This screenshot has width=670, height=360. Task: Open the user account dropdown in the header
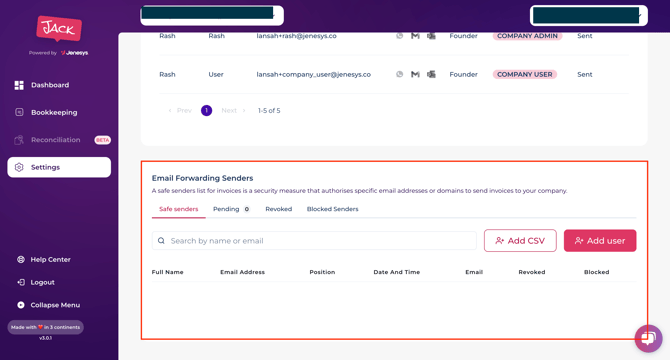(589, 15)
